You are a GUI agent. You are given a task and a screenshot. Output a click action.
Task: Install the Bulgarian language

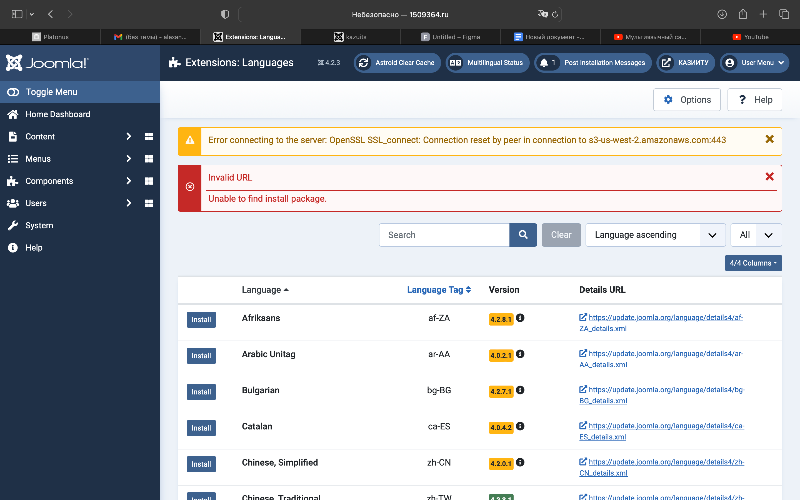[201, 392]
